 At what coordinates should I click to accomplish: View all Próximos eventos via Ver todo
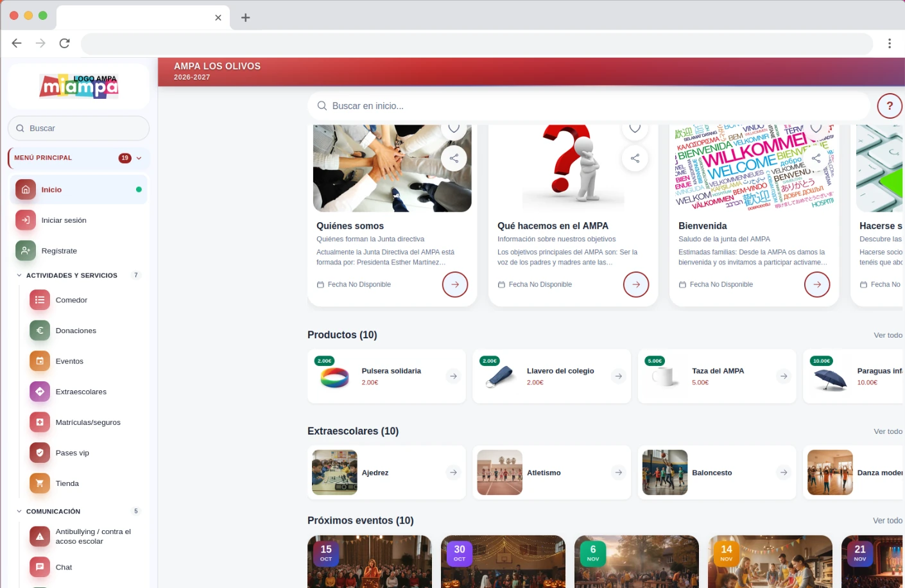(888, 521)
